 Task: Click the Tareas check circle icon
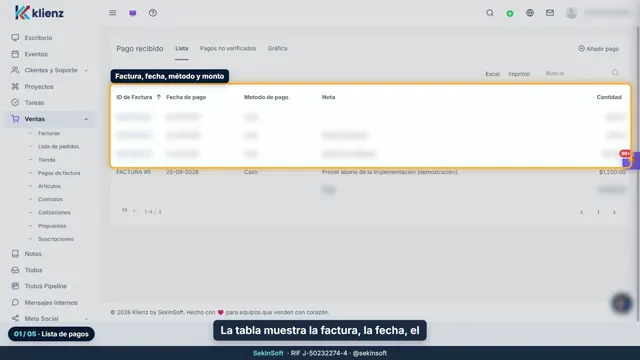point(15,102)
